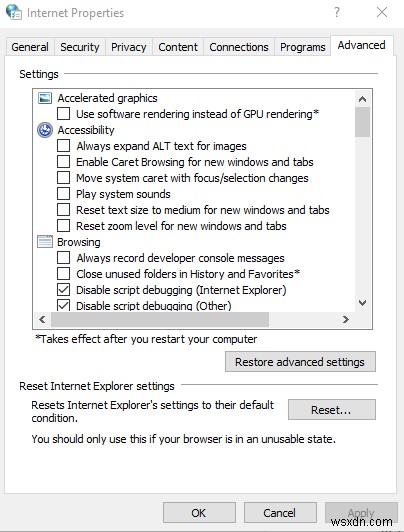Click the Reset... button

(x=332, y=410)
